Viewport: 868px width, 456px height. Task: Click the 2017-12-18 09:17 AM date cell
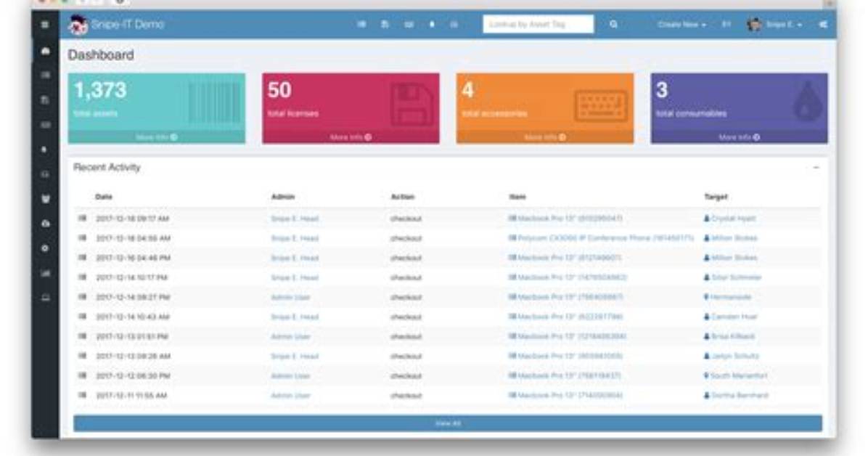132,219
